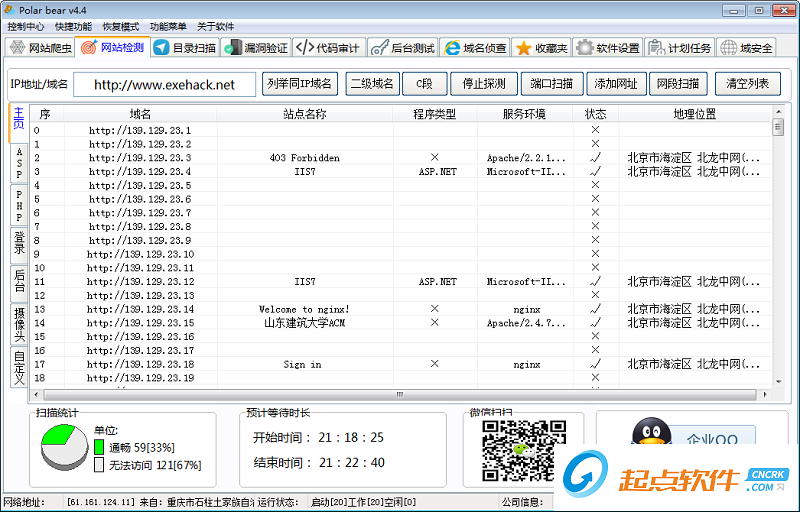Click the 添加网址 button

point(616,84)
